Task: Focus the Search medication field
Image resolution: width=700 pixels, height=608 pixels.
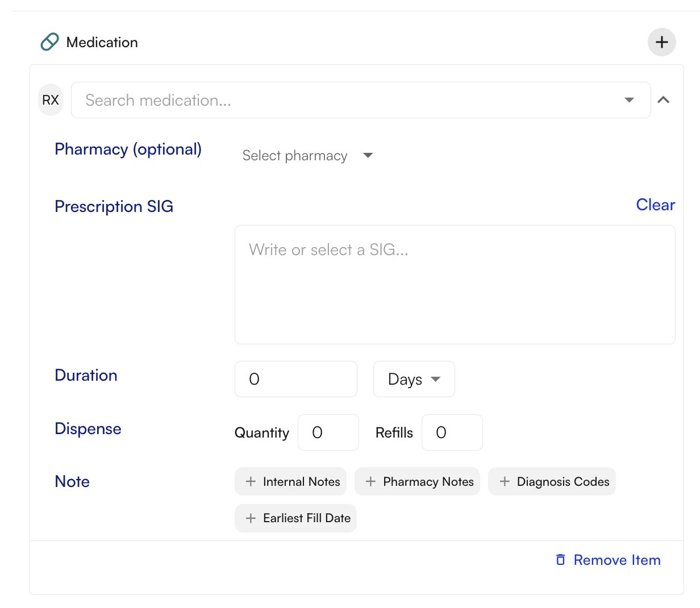Action: (361, 100)
